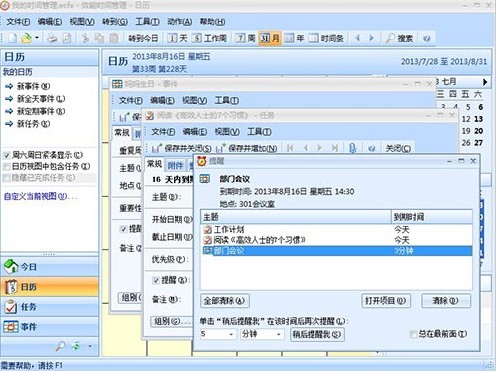Click the next period right arrow in toolbar

click(371, 38)
